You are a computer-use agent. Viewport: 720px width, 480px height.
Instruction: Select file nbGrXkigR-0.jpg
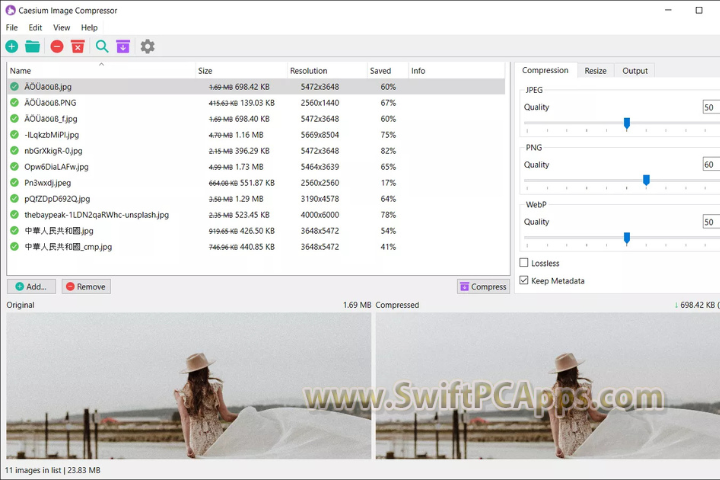coord(53,151)
